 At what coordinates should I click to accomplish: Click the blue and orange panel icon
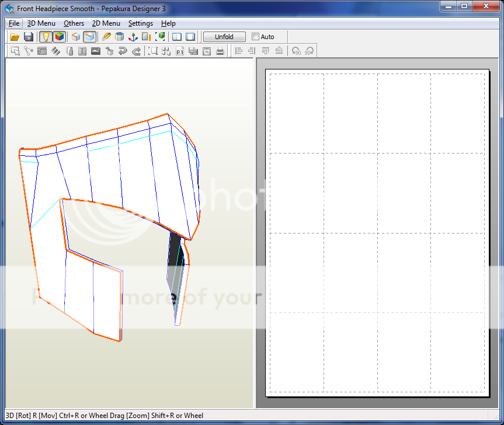pos(147,37)
